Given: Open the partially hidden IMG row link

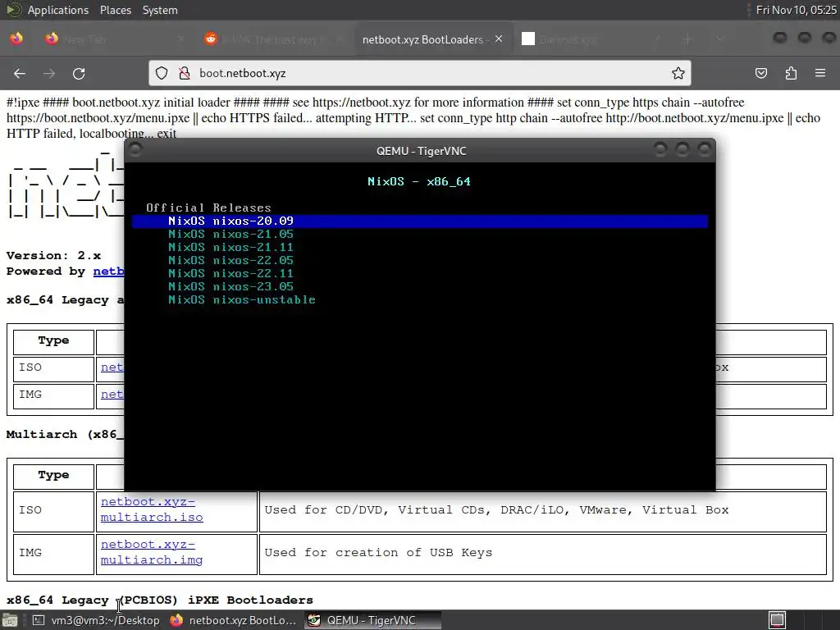Looking at the screenshot, I should pos(112,395).
